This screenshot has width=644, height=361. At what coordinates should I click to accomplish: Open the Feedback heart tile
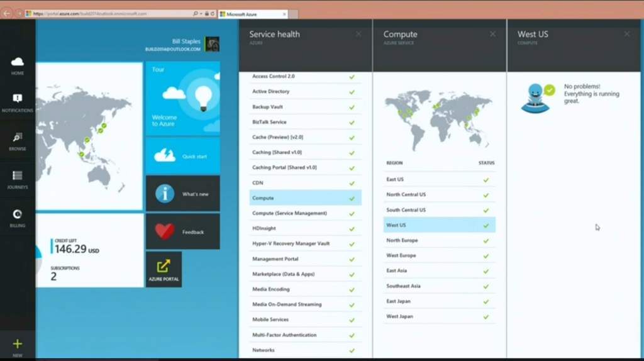[x=183, y=231]
